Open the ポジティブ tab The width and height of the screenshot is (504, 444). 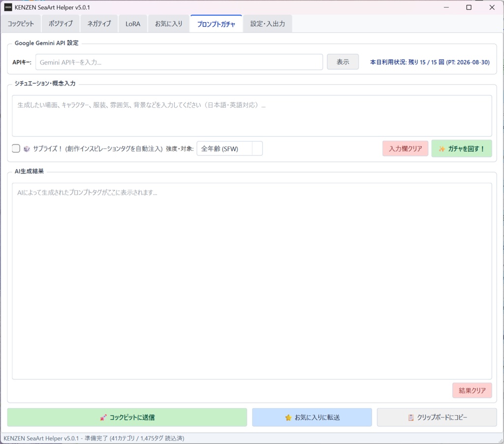click(61, 24)
